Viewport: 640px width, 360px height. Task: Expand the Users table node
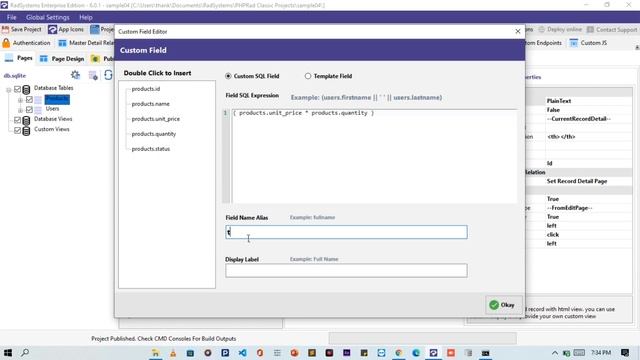point(20,110)
